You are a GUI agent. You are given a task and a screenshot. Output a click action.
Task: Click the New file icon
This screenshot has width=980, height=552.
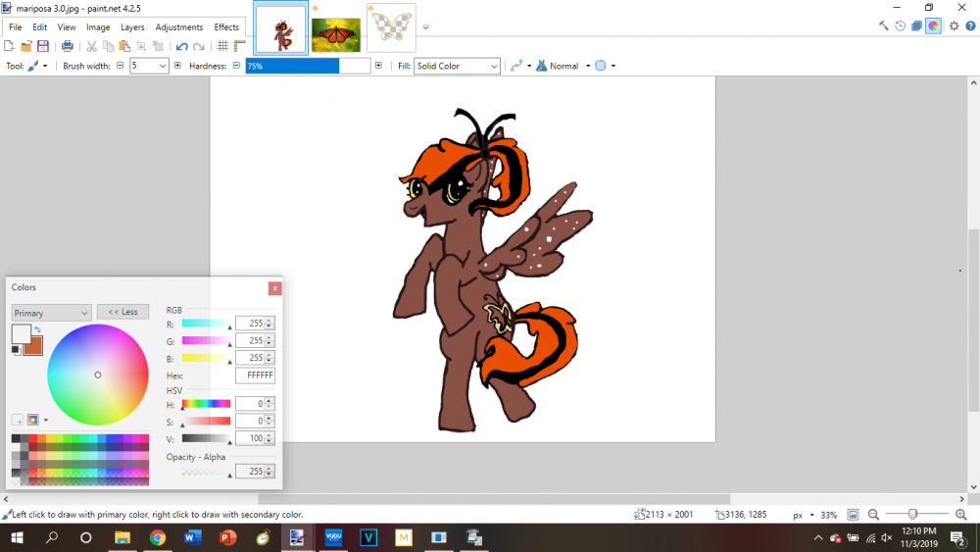[10, 46]
